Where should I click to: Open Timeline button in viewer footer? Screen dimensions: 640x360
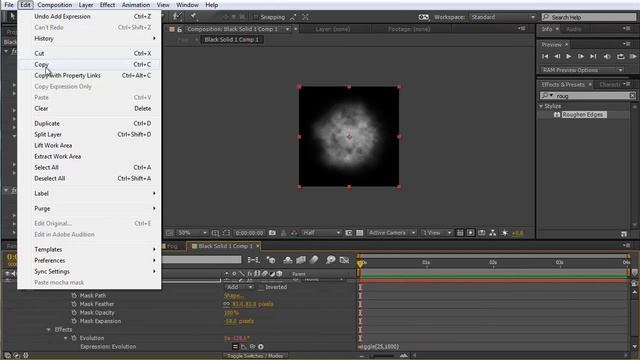click(x=482, y=233)
